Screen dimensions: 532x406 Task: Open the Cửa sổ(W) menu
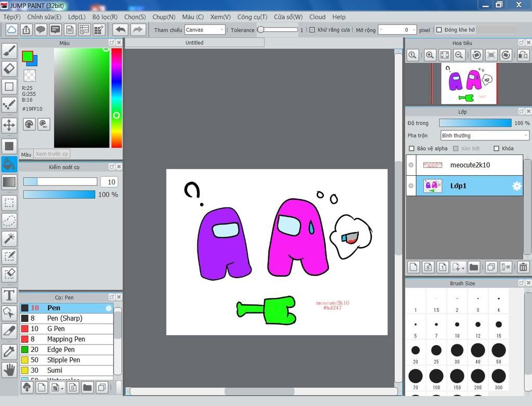[x=288, y=17]
